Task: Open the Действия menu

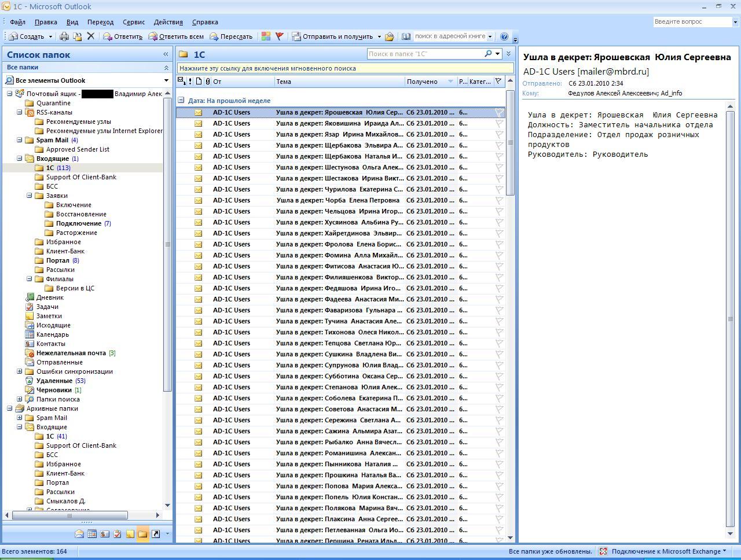Action: [x=168, y=22]
